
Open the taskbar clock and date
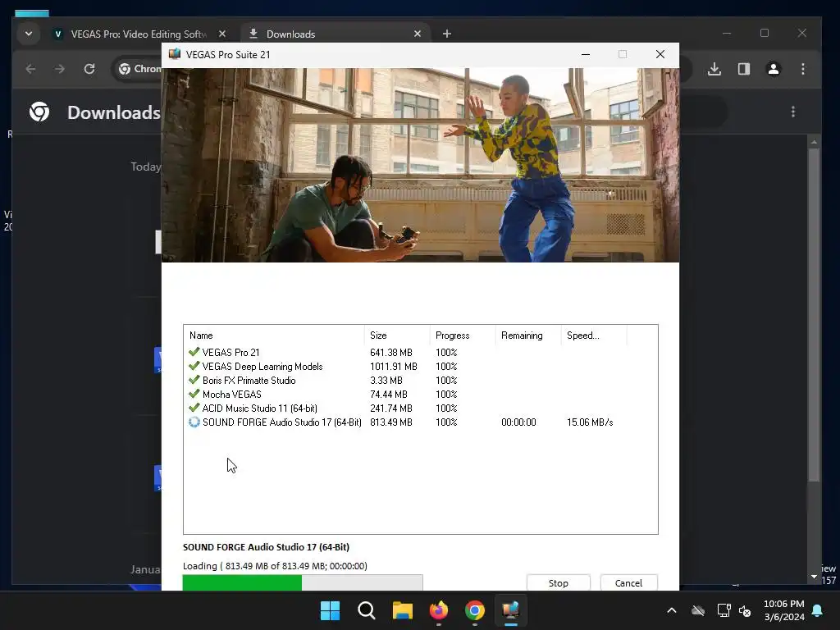pos(783,610)
